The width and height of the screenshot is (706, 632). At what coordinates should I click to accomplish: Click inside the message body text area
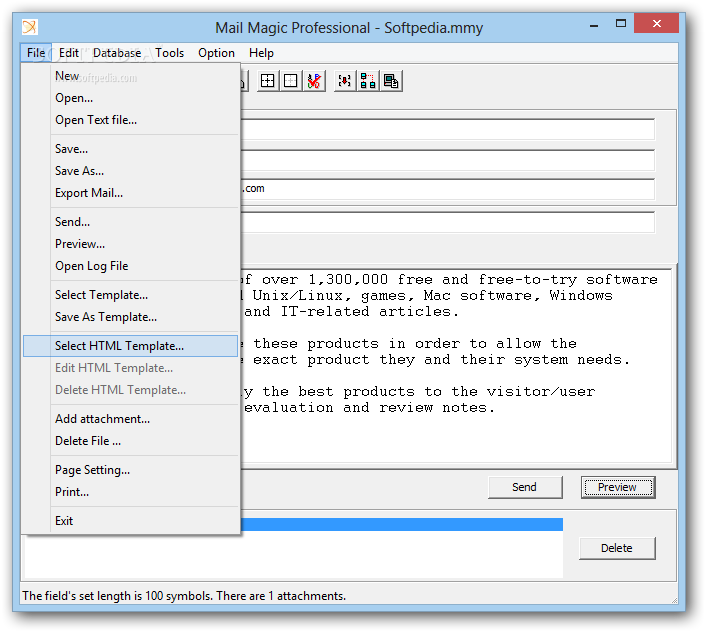(456, 366)
